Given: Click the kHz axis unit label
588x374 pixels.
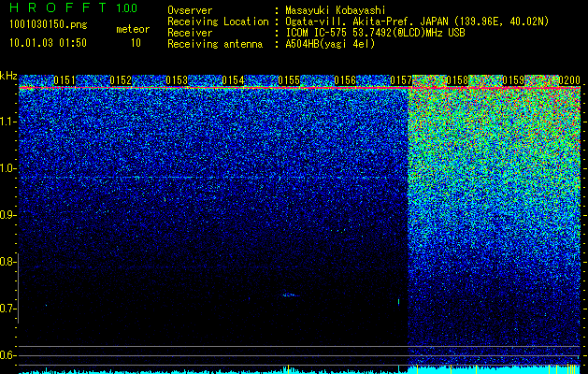Looking at the screenshot, I should tap(8, 76).
